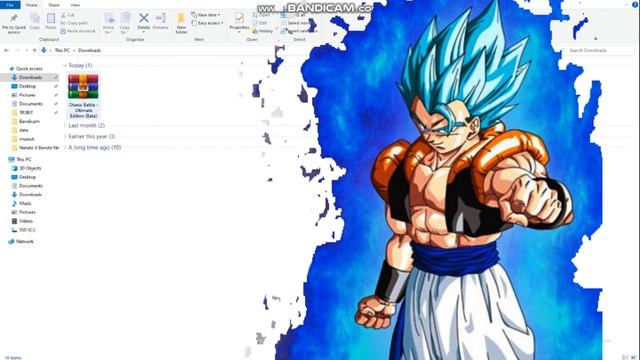The image size is (640, 360).
Task: Open the Help question mark icon
Action: (635, 4)
